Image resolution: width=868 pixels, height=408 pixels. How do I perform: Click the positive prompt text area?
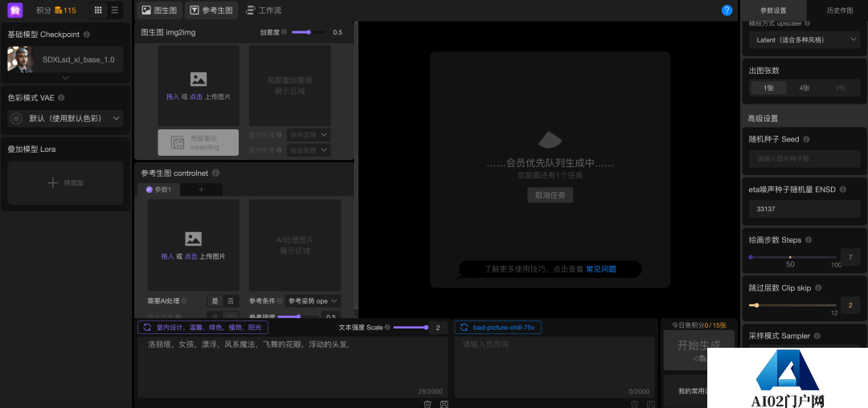293,367
